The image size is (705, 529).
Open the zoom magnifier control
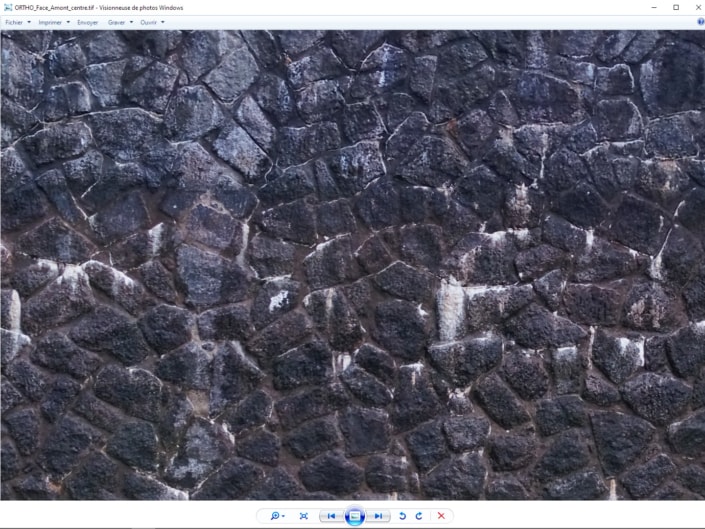(x=276, y=516)
